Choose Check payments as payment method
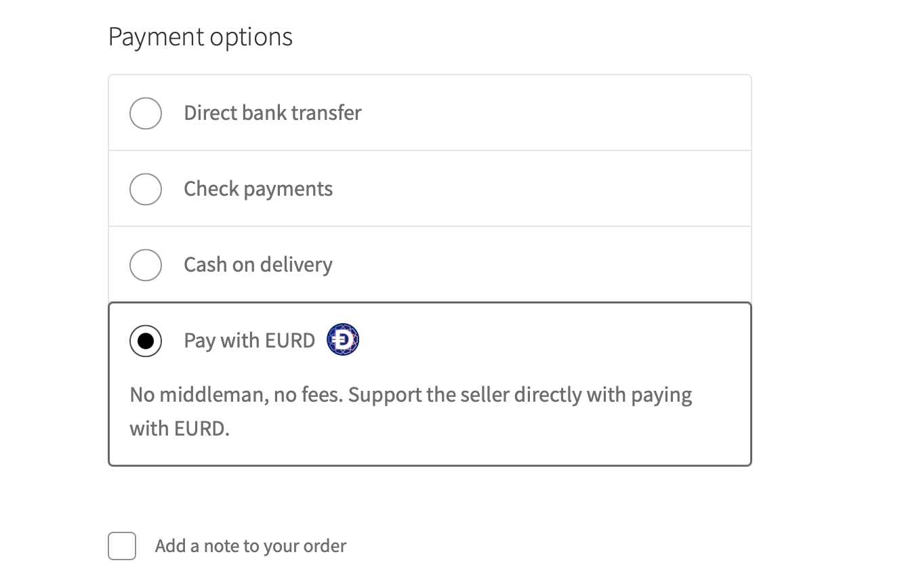Viewport: 904px width, 588px height. point(145,189)
